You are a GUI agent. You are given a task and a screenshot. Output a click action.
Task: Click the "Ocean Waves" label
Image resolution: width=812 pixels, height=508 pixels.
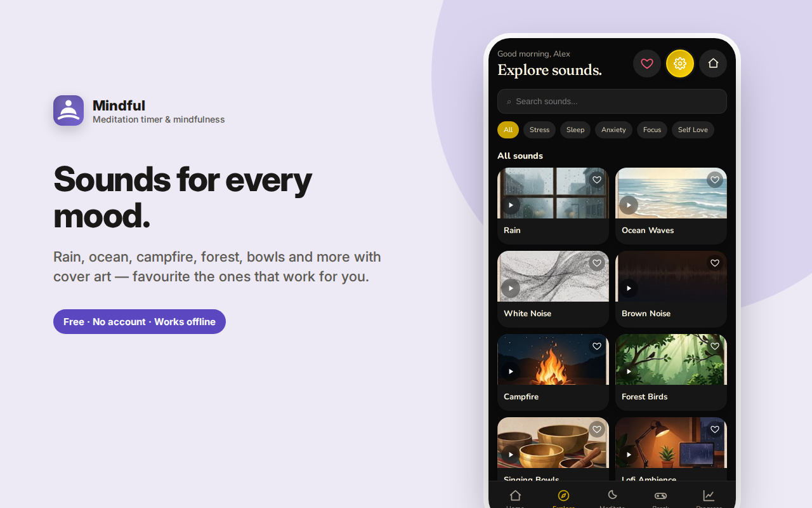[x=648, y=230]
